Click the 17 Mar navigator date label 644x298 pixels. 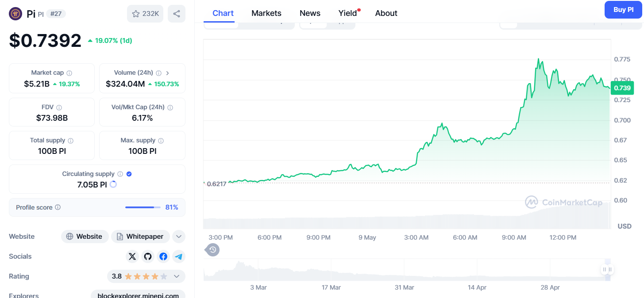point(331,287)
